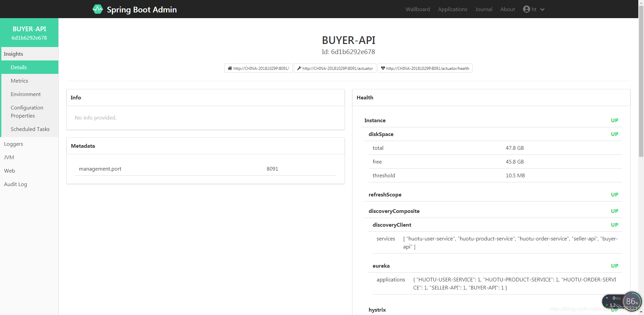The height and width of the screenshot is (315, 644).
Task: Open the actuator/health URL link
Action: [425, 68]
